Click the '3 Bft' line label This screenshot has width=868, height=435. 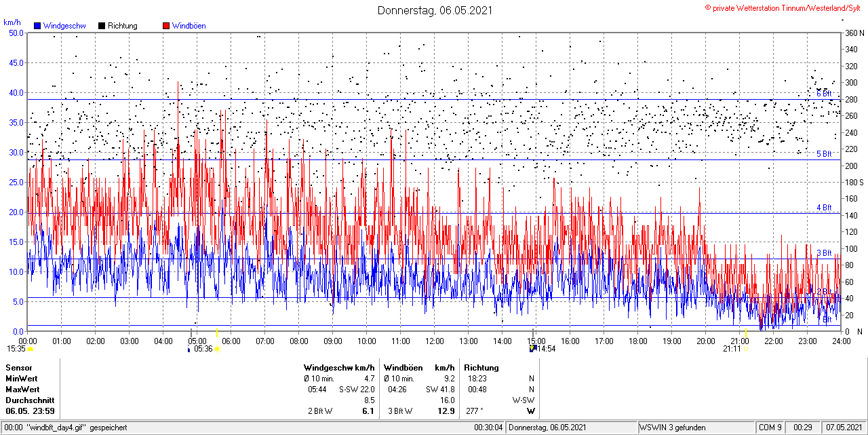point(823,253)
